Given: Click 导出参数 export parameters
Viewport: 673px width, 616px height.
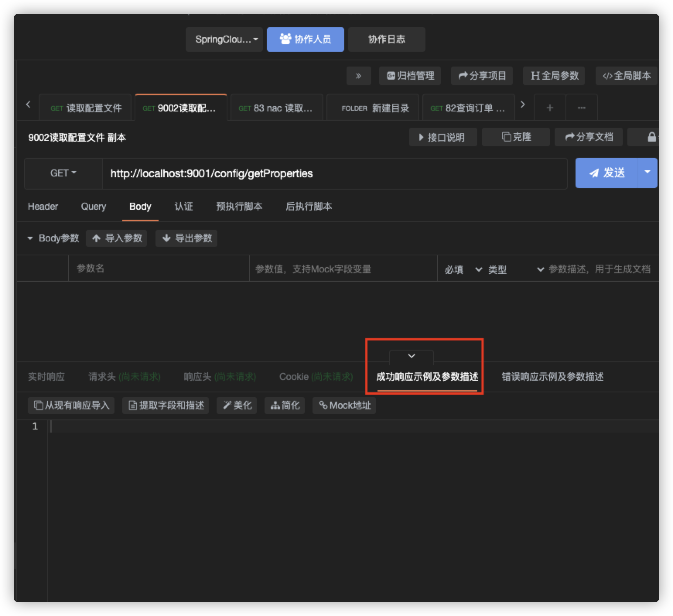Looking at the screenshot, I should pos(186,238).
